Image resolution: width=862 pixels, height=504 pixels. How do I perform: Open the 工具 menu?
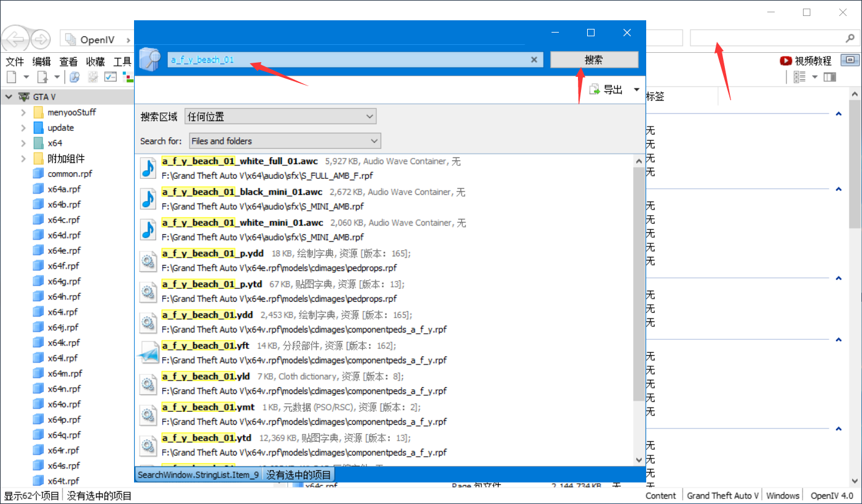[x=122, y=61]
